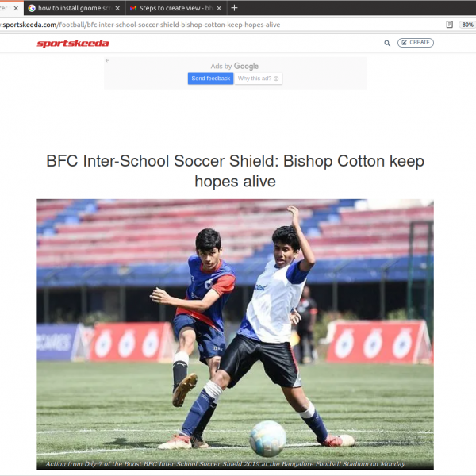Click info icon beside 'Why this ad?'
This screenshot has height=476, width=476.
pos(276,79)
